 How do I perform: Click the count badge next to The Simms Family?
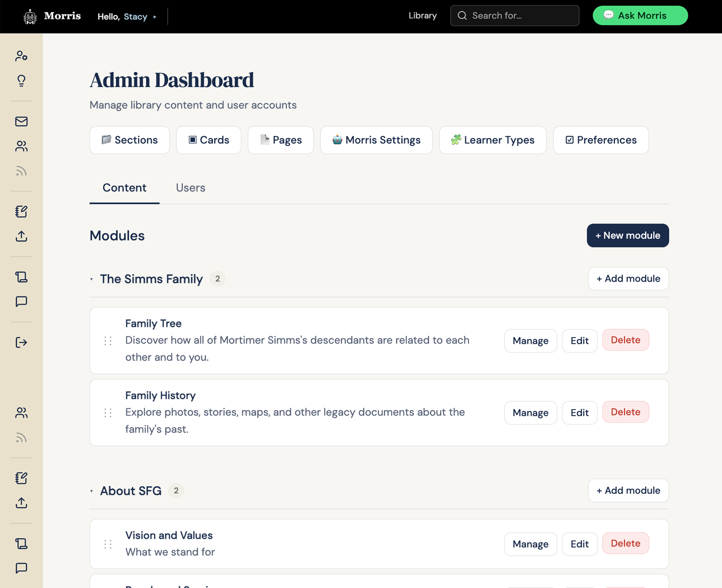click(218, 278)
